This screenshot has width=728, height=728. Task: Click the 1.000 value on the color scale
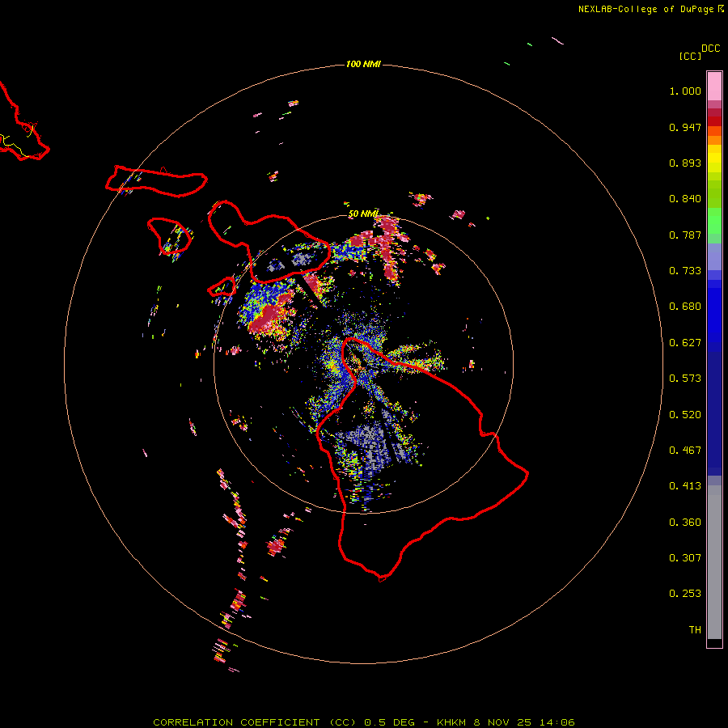(685, 91)
